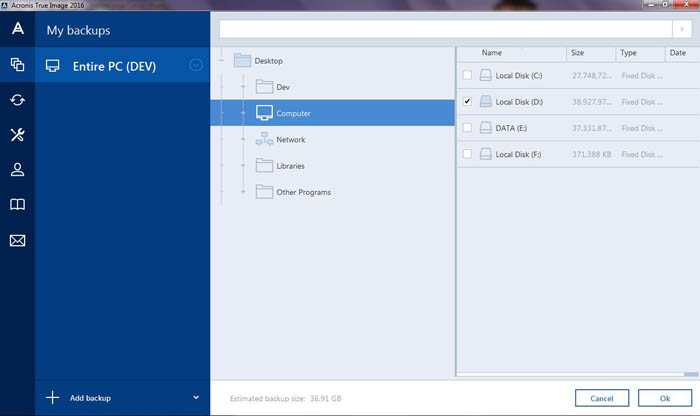
Task: Select the Libraries tree label
Action: pyautogui.click(x=290, y=166)
